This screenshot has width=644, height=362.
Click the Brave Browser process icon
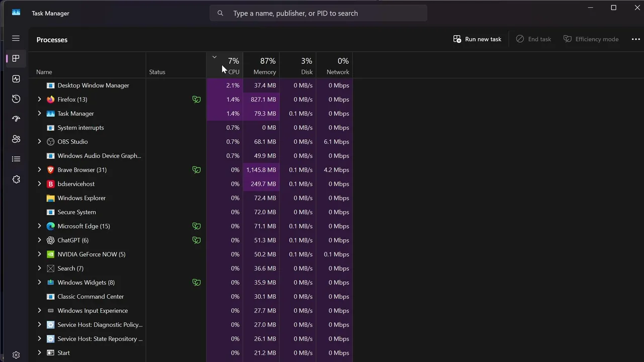50,170
